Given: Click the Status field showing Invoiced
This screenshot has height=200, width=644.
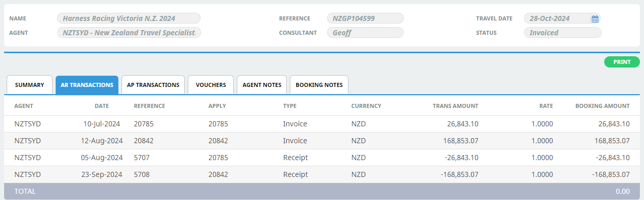Looking at the screenshot, I should pyautogui.click(x=562, y=33).
